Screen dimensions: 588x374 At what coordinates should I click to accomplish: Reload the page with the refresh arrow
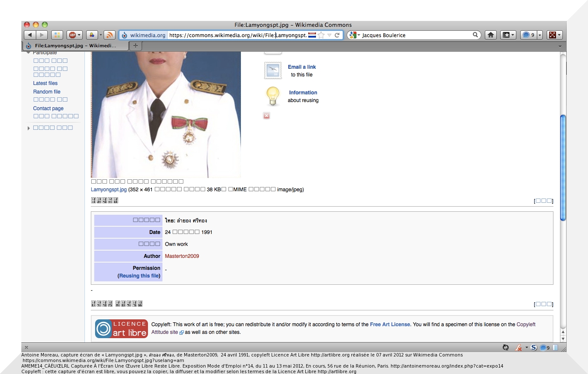337,35
